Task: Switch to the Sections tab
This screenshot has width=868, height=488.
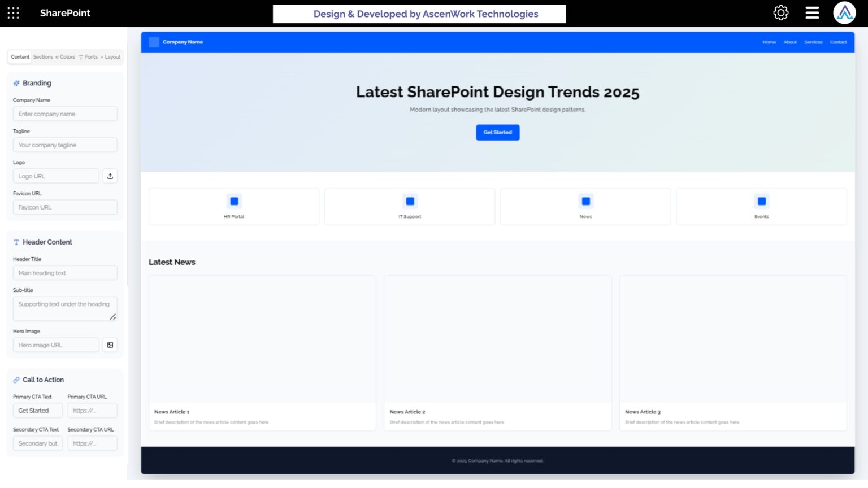Action: pyautogui.click(x=43, y=57)
